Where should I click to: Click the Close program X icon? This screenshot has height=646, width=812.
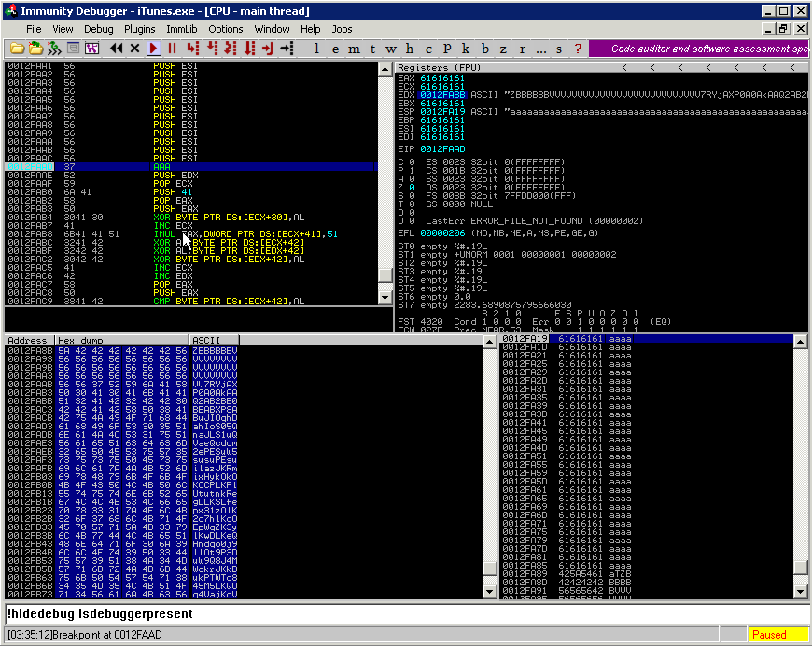[134, 49]
